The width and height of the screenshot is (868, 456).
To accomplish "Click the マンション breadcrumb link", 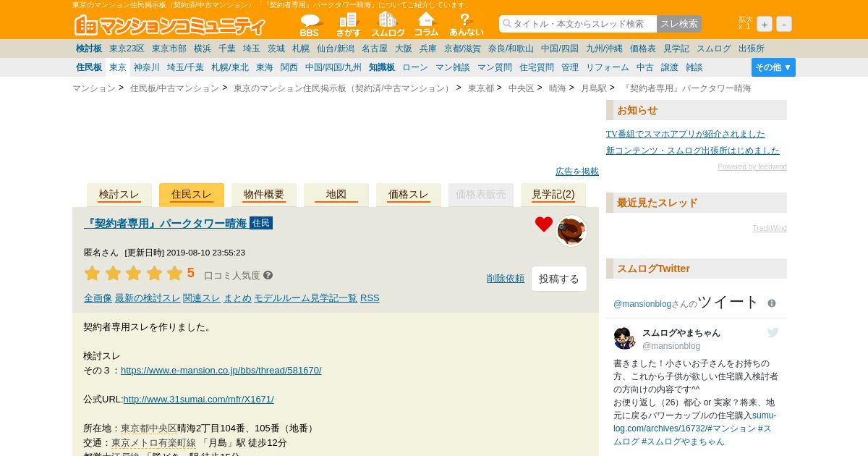I will click(94, 88).
